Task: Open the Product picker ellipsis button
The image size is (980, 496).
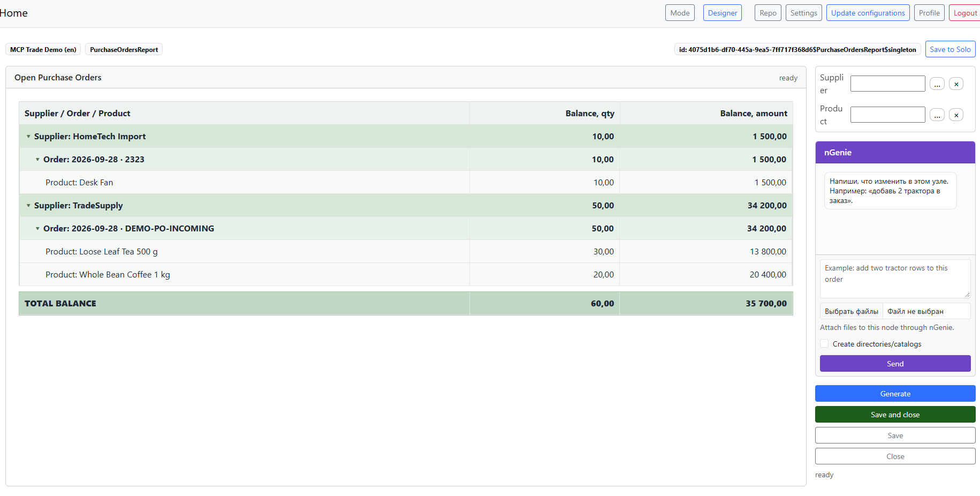Action: 937,115
